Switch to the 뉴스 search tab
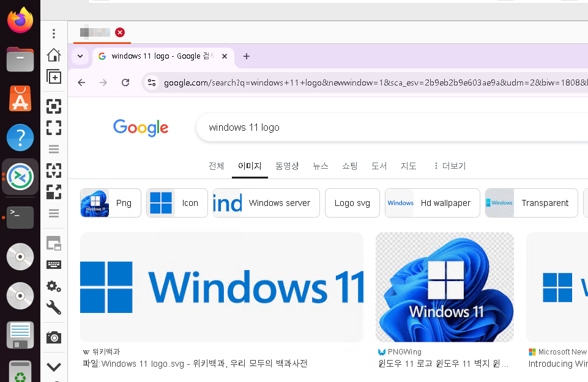588x382 pixels. click(x=320, y=166)
